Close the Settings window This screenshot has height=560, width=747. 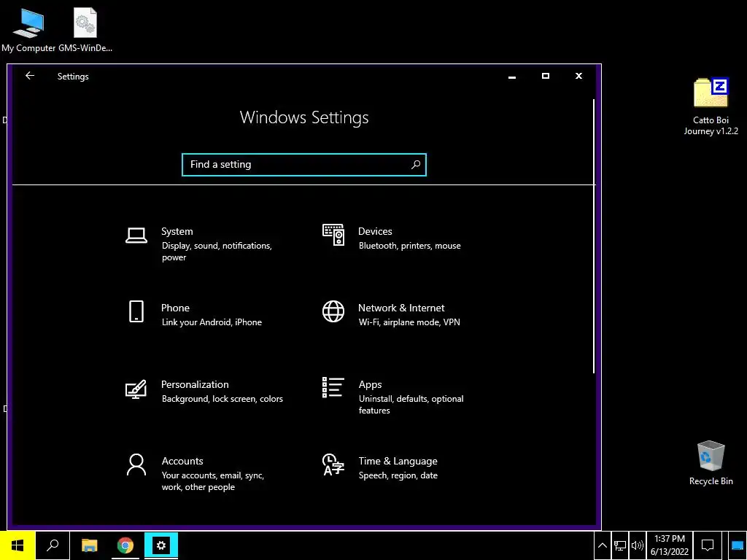point(578,76)
